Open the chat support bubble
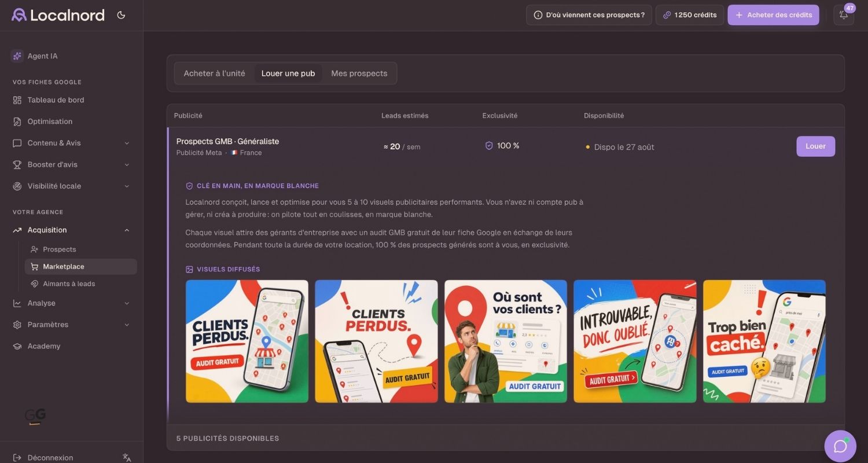 (x=840, y=446)
